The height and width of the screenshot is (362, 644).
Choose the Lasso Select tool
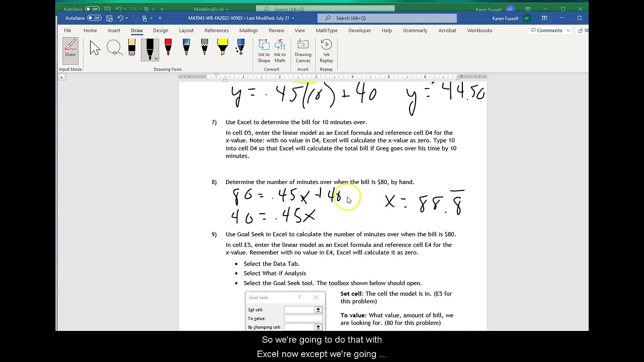(114, 48)
